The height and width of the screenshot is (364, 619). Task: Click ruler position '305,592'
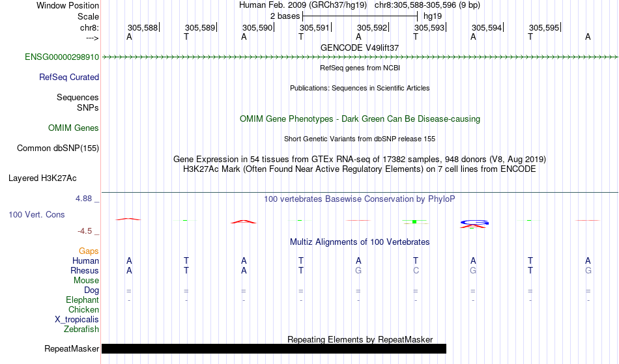click(372, 27)
